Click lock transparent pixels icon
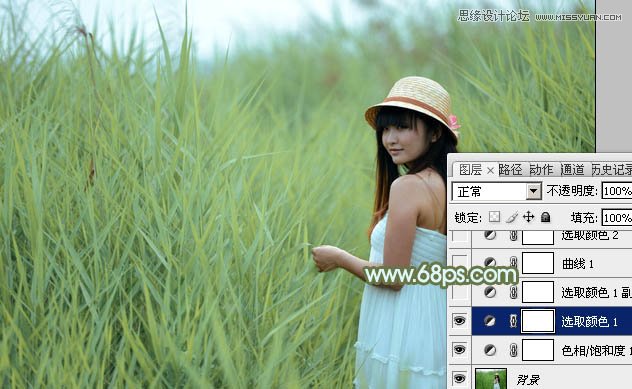Viewport: 632px width, 389px height. pyautogui.click(x=495, y=217)
